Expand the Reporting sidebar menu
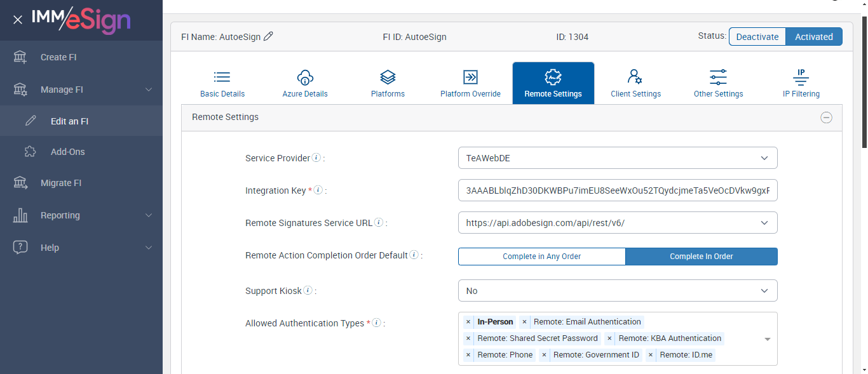Screen dimensions: 868x374 coord(81,215)
